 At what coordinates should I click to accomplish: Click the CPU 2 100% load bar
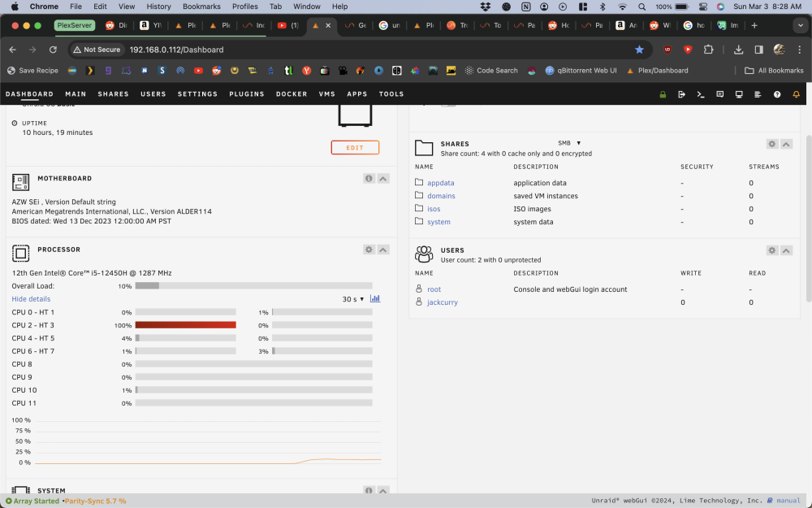(x=185, y=325)
